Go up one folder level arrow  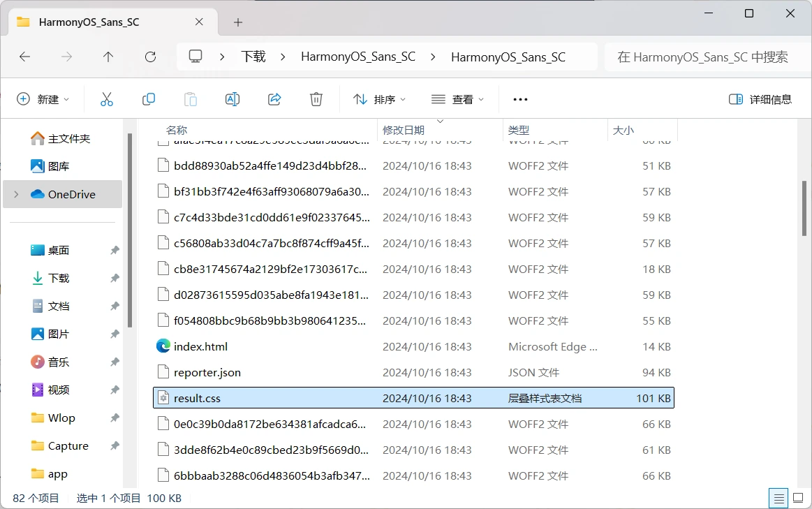coord(108,57)
